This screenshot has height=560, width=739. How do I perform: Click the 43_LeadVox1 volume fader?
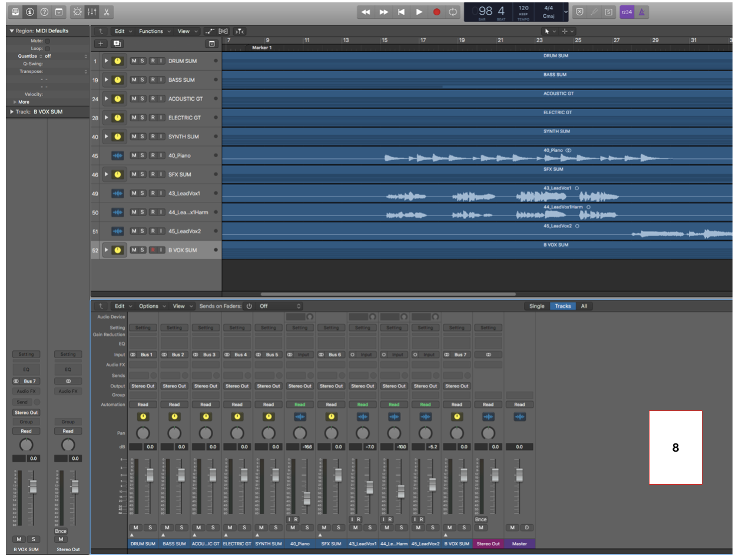[370, 488]
